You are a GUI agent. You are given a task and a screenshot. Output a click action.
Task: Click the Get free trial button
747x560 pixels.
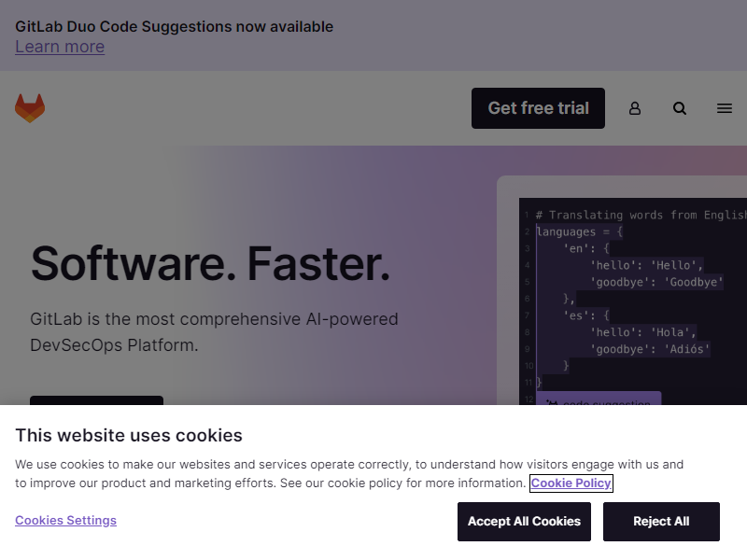pyautogui.click(x=539, y=108)
